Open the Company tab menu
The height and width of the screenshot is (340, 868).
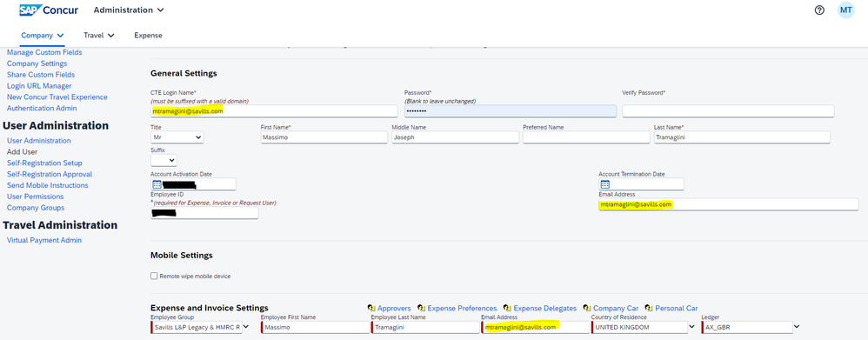click(43, 36)
